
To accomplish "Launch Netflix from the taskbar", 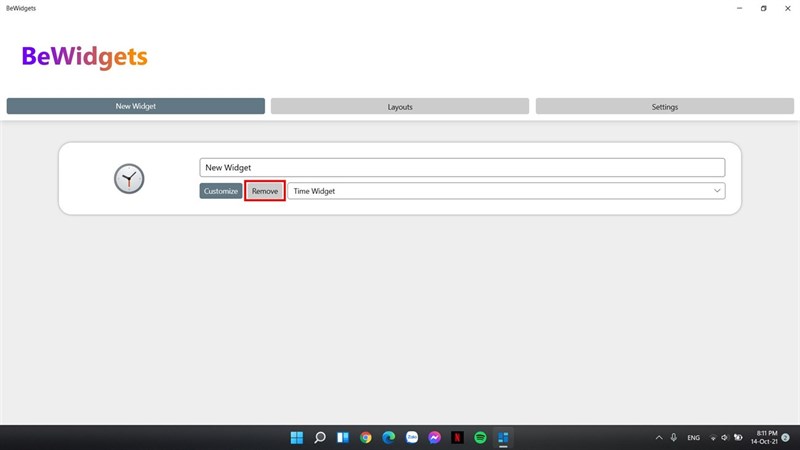I will (x=457, y=437).
